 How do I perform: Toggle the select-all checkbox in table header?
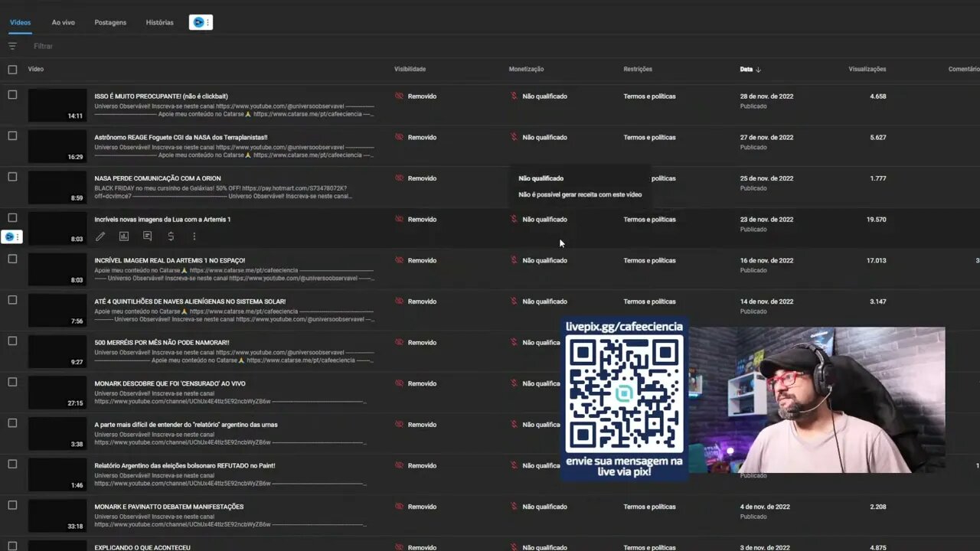12,70
